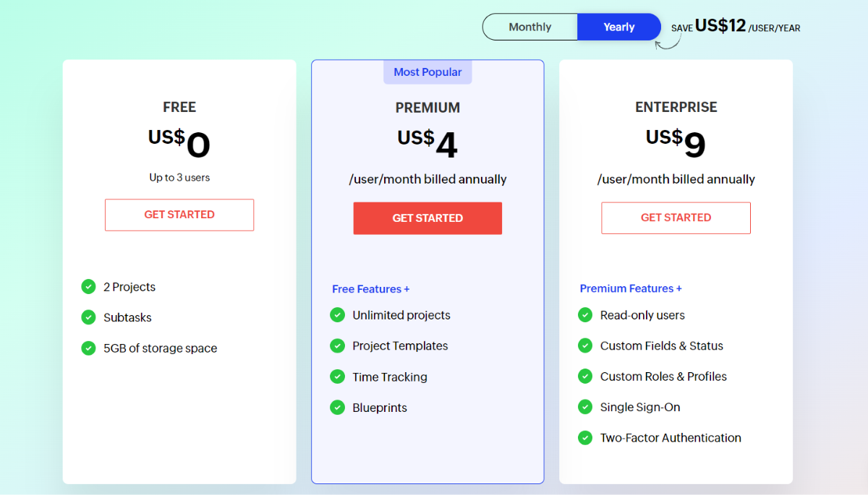Switch billing toggle to Monthly
The image size is (868, 495).
point(529,26)
